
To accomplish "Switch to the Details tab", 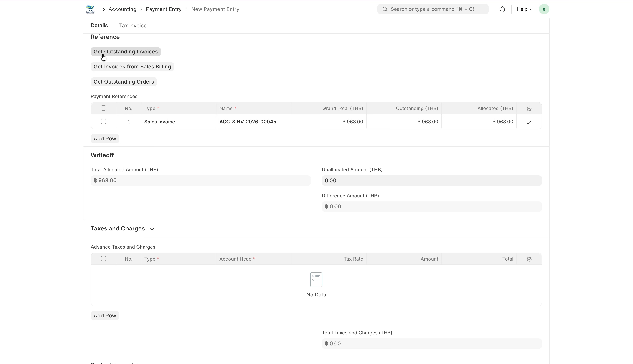I will pyautogui.click(x=99, y=26).
